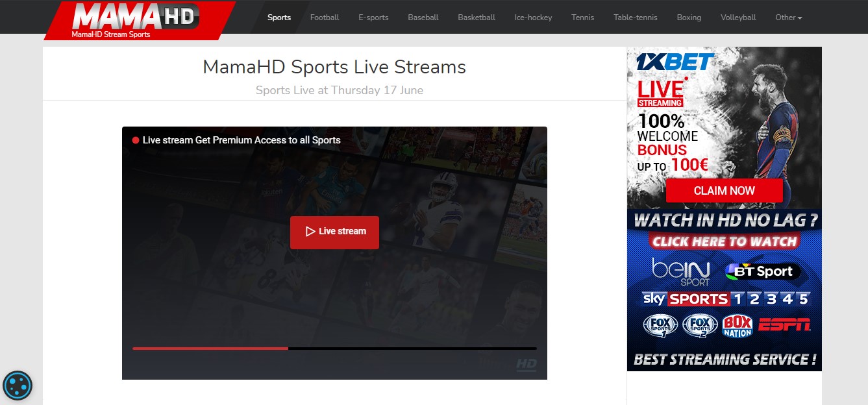Expand the Other dropdown menu
Image resolution: width=868 pixels, height=405 pixels.
789,18
